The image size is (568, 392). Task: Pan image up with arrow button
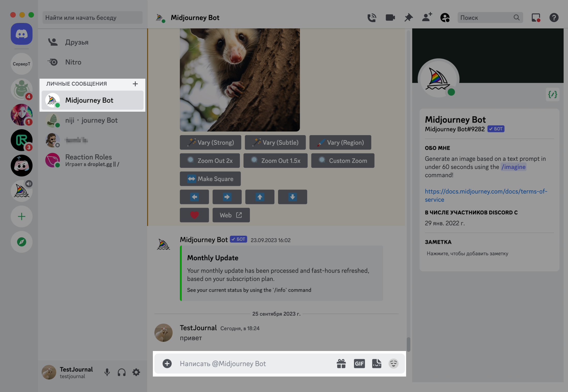click(260, 197)
